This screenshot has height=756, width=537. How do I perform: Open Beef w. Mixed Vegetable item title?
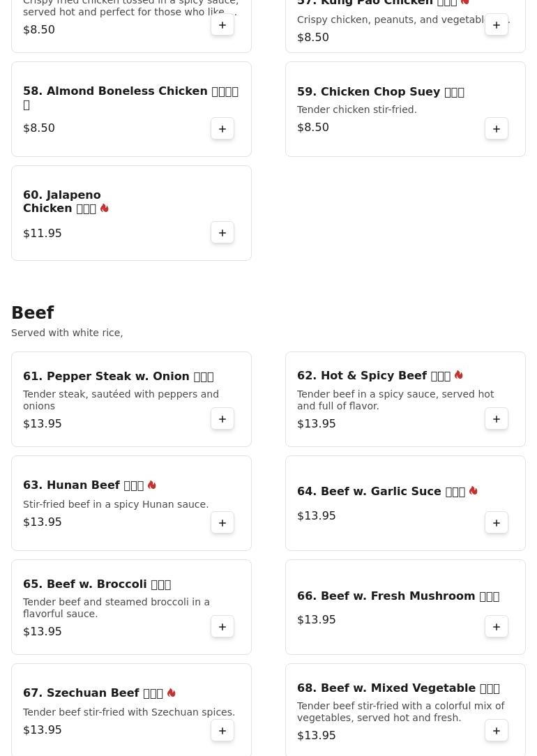click(x=398, y=688)
